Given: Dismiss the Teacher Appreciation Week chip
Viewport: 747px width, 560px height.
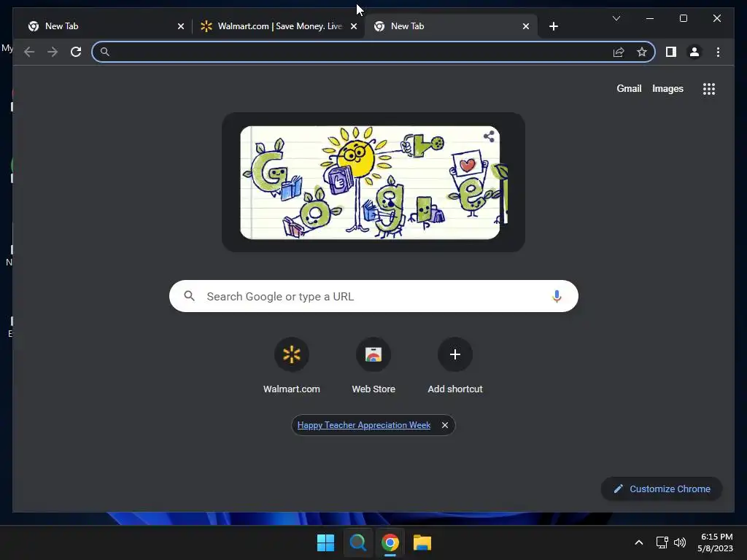Looking at the screenshot, I should point(445,425).
